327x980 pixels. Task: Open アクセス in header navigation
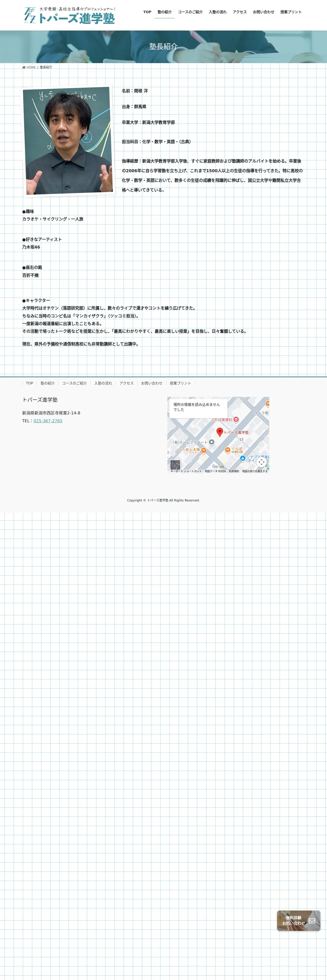click(240, 12)
